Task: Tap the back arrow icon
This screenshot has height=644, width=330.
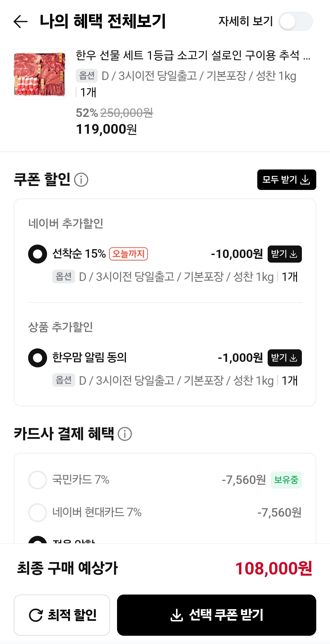Action: click(x=20, y=21)
